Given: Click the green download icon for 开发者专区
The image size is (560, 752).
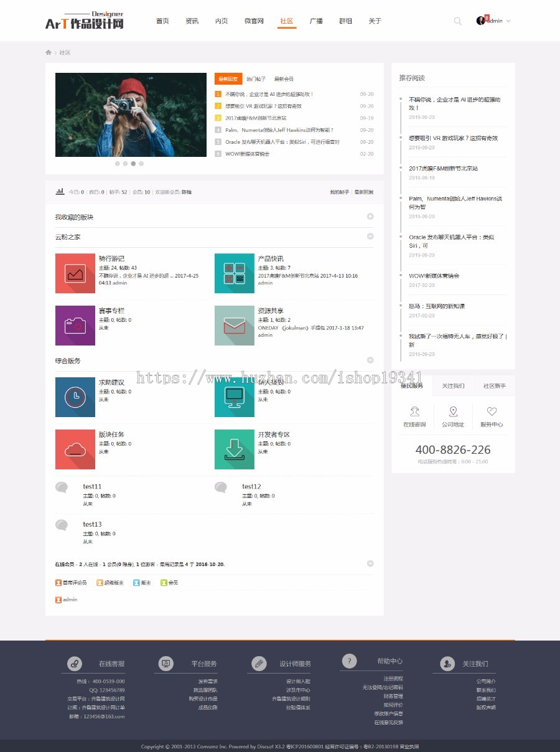Looking at the screenshot, I should pyautogui.click(x=234, y=449).
